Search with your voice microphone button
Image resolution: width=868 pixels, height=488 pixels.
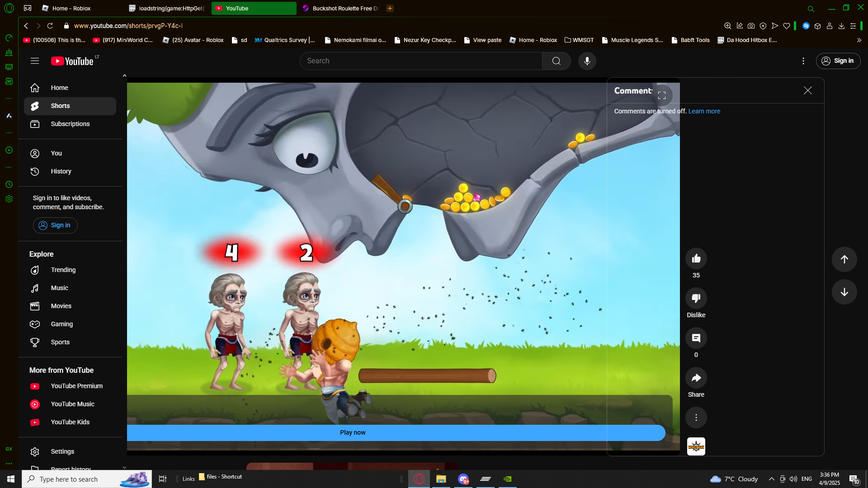point(587,61)
